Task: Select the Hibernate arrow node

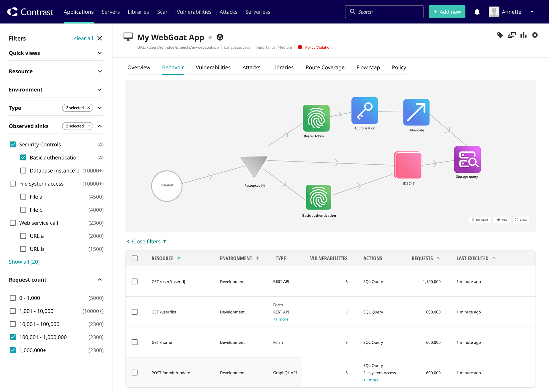Action: [416, 112]
